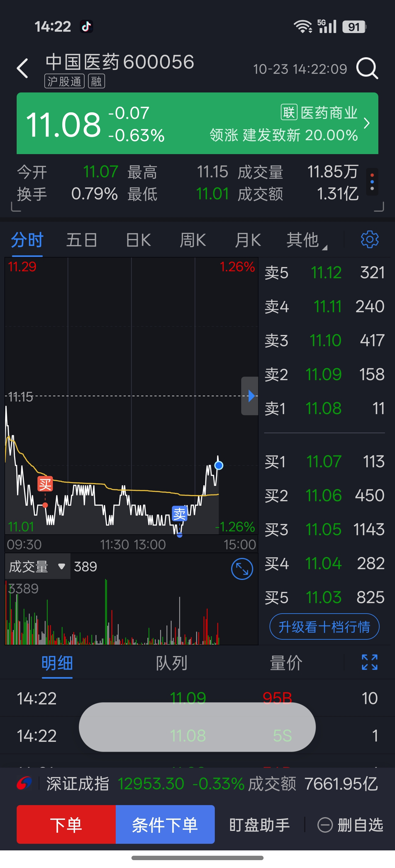The height and width of the screenshot is (868, 395).
Task: Tap 删自选 to remove from watchlist
Action: pyautogui.click(x=351, y=825)
